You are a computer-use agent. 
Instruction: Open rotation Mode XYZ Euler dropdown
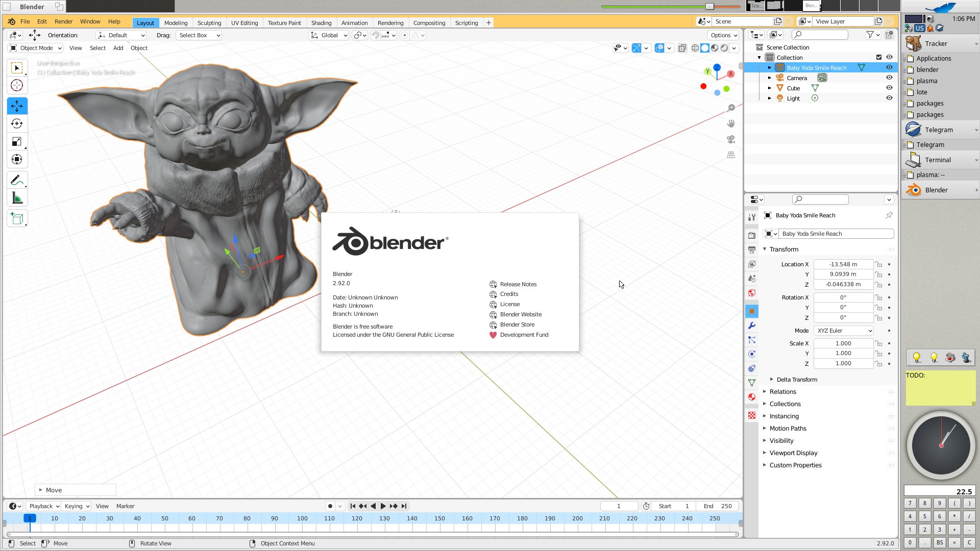[x=844, y=331]
